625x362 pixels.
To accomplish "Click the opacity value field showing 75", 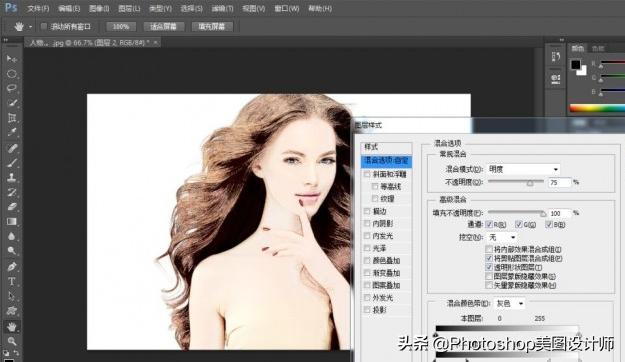I will point(560,183).
